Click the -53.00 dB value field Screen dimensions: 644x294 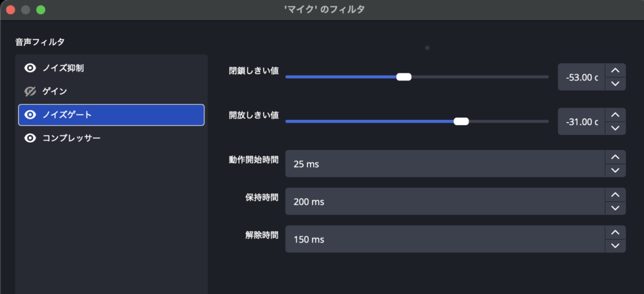coord(581,78)
